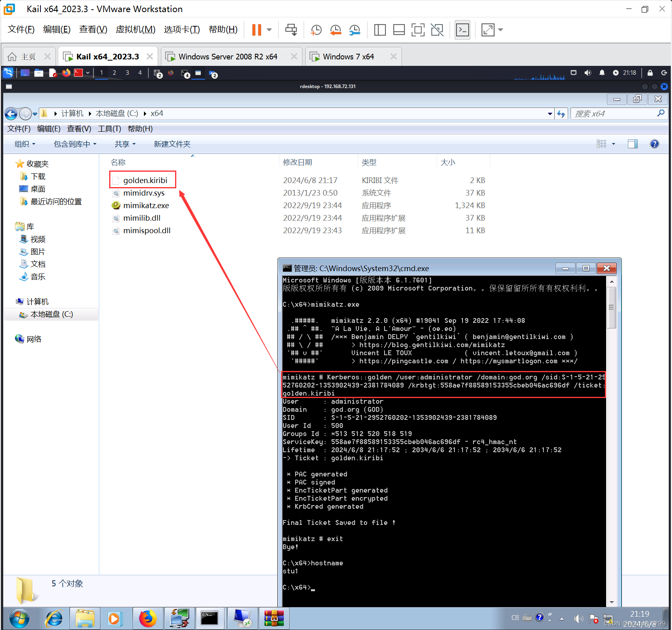Open the recent locations dropdown next to forward button
The width and height of the screenshot is (672, 630).
pyautogui.click(x=35, y=114)
